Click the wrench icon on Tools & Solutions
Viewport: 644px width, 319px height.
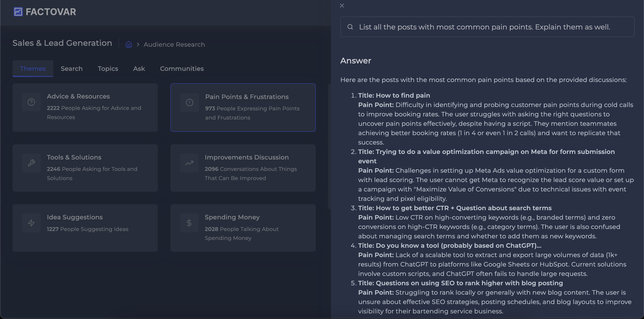[x=31, y=163]
